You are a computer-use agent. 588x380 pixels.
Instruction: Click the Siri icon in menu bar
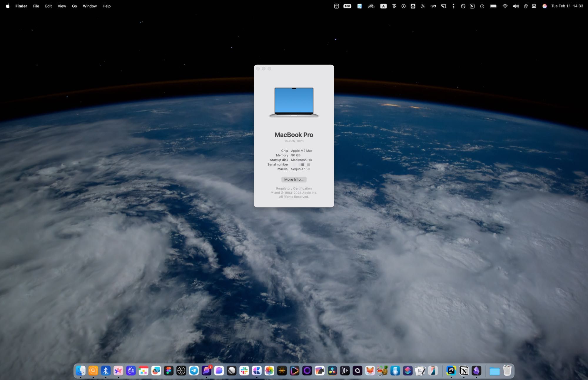544,6
